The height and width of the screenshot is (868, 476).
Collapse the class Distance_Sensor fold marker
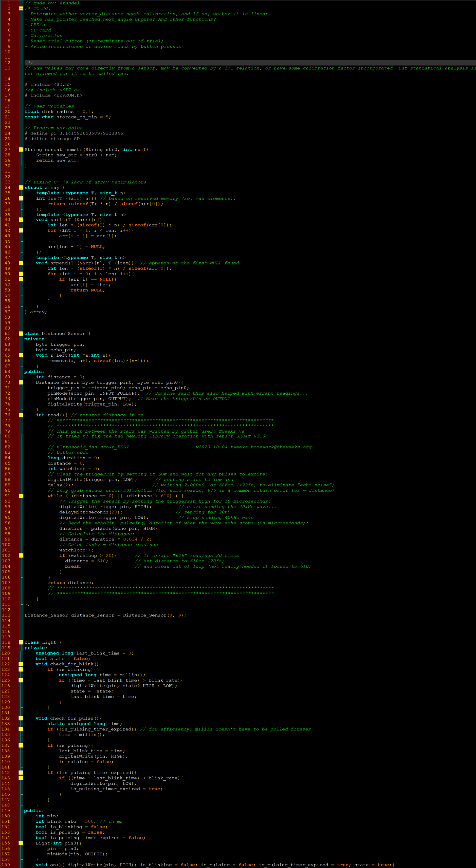[21, 334]
